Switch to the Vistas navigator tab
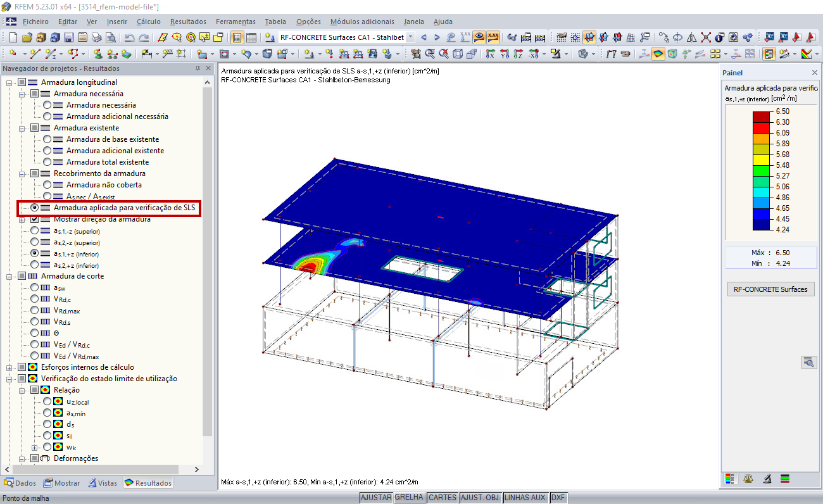Screen dimensions: 823x504 pyautogui.click(x=103, y=483)
